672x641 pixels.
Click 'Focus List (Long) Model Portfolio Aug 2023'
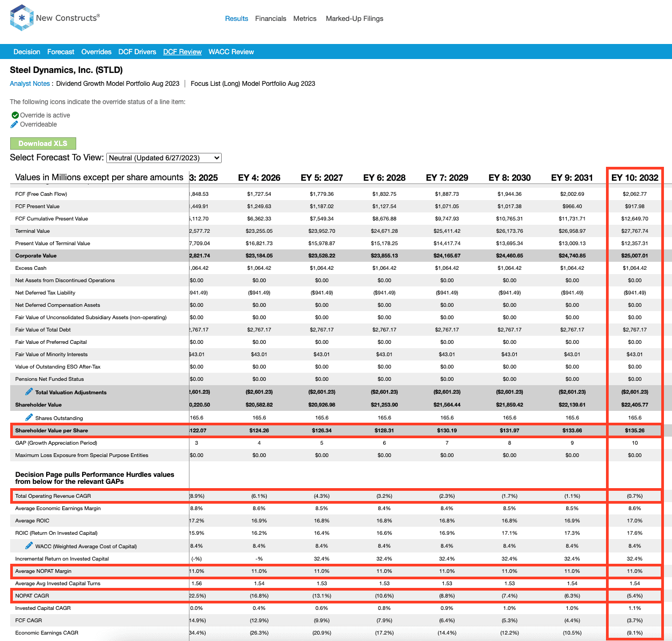click(x=253, y=84)
